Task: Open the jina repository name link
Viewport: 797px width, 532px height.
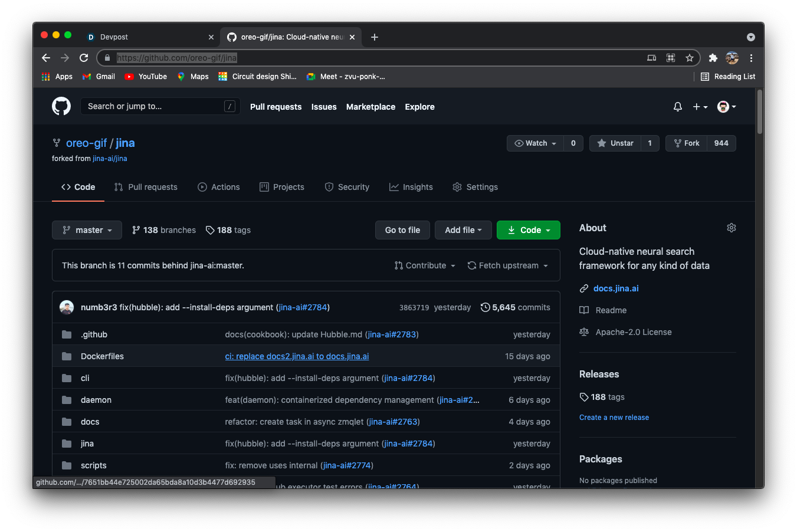Action: [125, 143]
